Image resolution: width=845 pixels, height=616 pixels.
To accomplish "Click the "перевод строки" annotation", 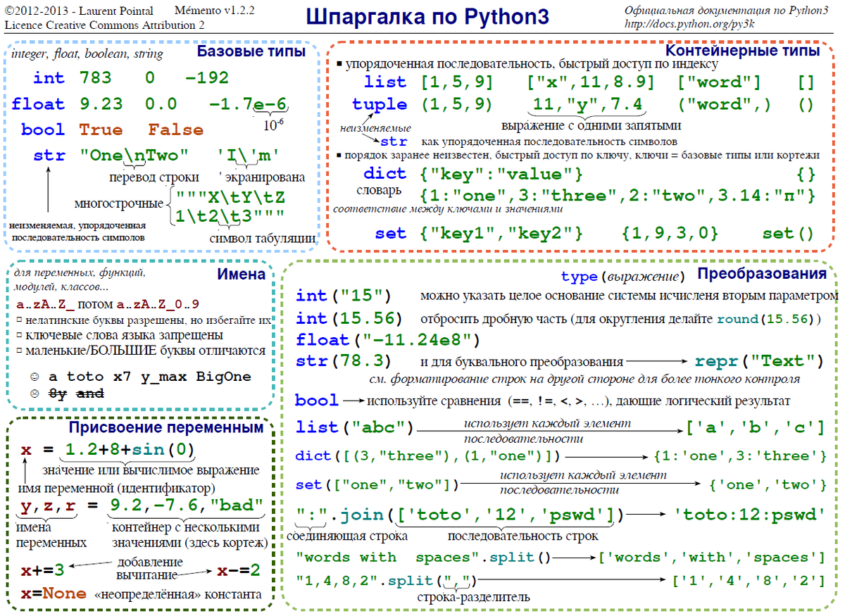I will [153, 177].
